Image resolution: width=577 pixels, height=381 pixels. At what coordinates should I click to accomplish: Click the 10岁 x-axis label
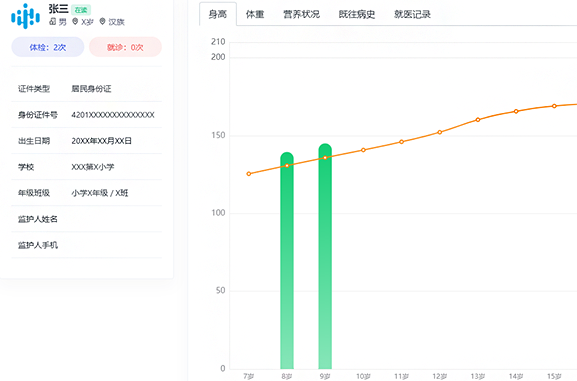[363, 376]
